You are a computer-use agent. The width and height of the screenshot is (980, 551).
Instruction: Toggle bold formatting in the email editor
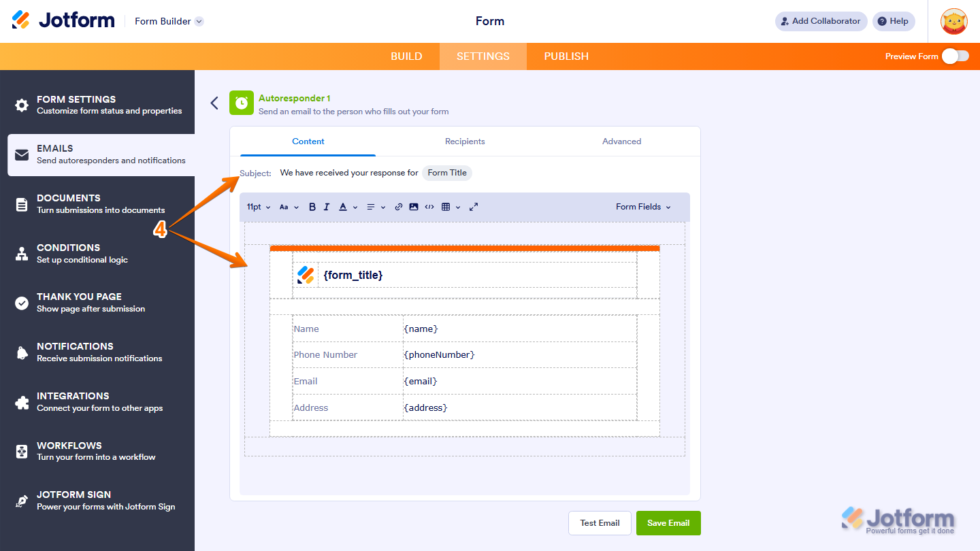click(312, 207)
